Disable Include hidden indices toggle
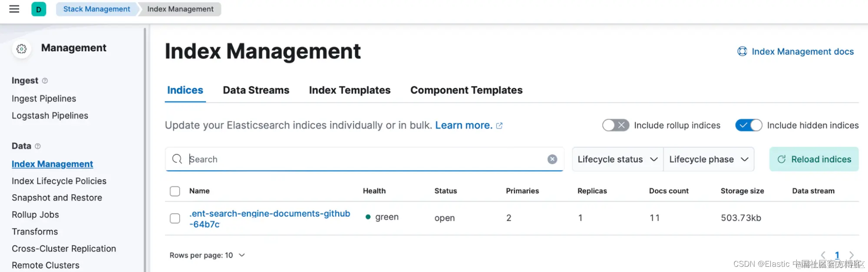The image size is (868, 272). tap(748, 126)
